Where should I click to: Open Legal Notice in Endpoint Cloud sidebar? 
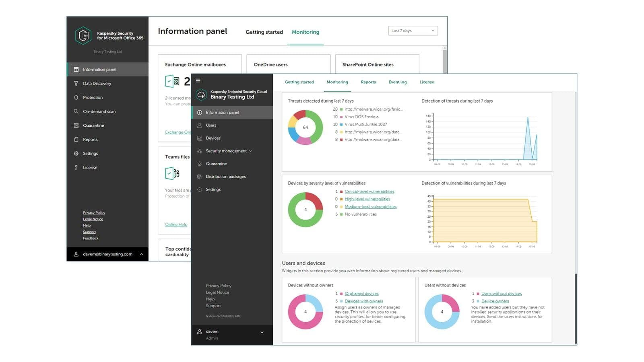(217, 293)
